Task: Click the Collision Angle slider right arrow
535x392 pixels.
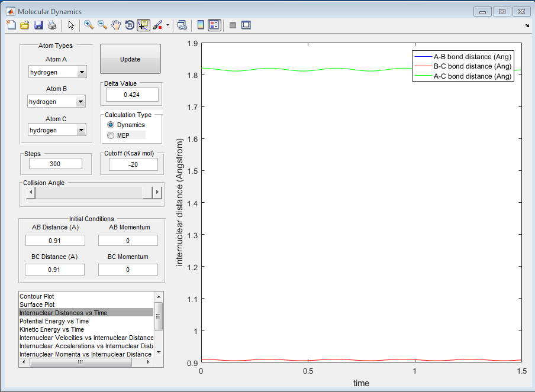Action: coord(157,193)
